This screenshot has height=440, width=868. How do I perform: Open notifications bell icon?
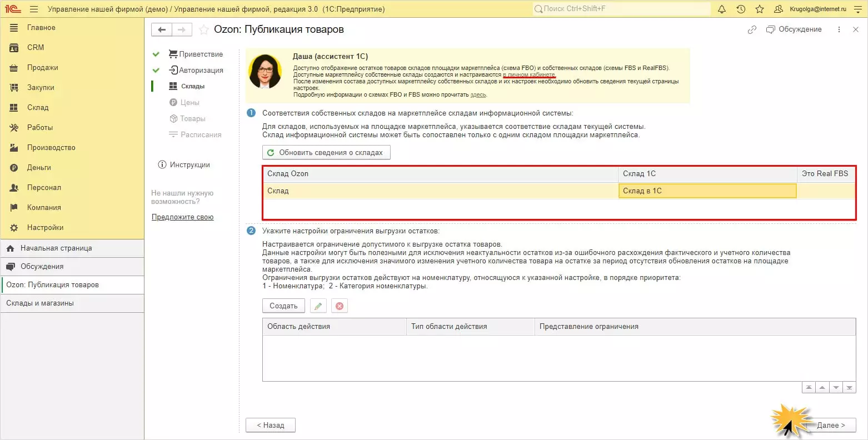pyautogui.click(x=722, y=9)
